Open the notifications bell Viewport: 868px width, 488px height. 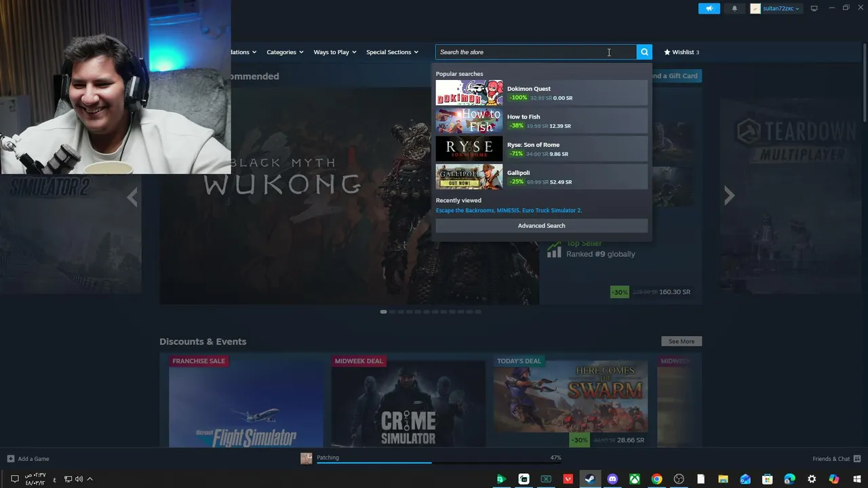(x=734, y=9)
